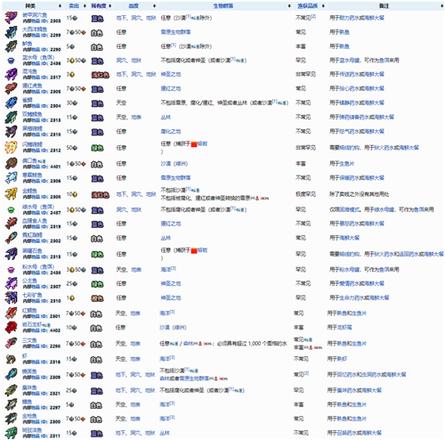Click the trout sprite, ID 2297

[x=11, y=404]
